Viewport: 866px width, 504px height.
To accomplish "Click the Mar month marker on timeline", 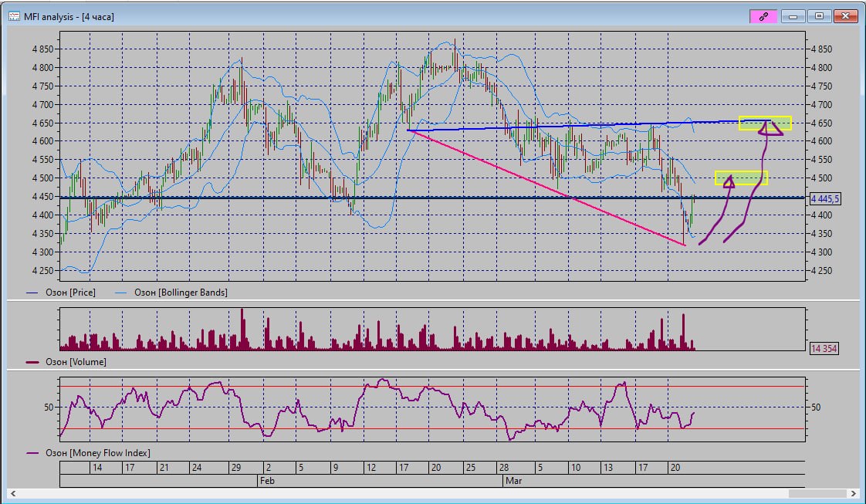I will tap(512, 480).
